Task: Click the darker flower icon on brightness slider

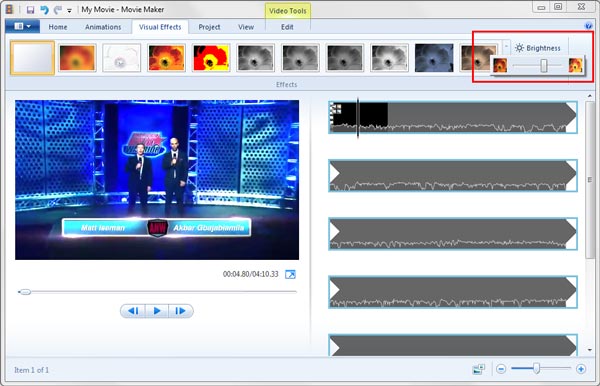Action: pos(500,65)
